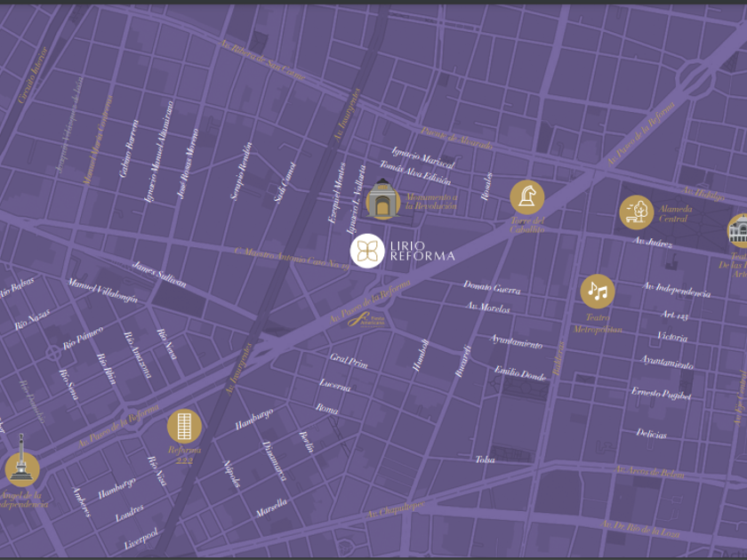Viewport: 747px width, 560px height.
Task: Click the 'Nápoles' street label
Action: click(x=231, y=474)
